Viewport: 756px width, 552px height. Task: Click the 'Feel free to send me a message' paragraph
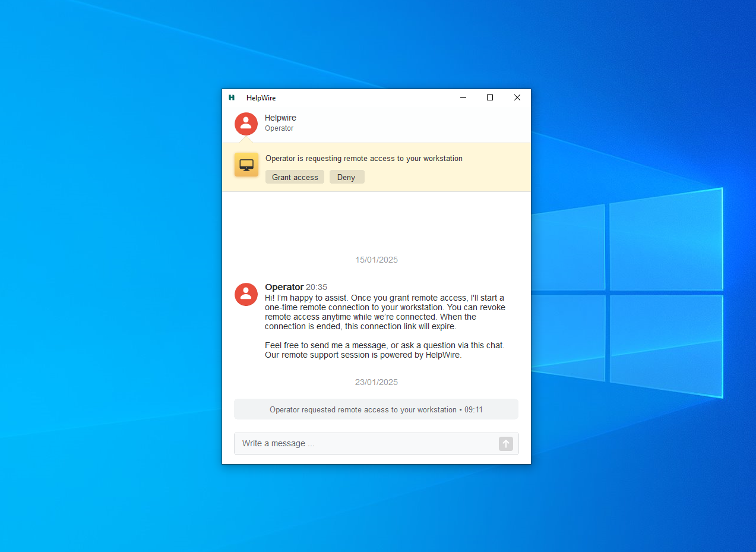point(385,350)
